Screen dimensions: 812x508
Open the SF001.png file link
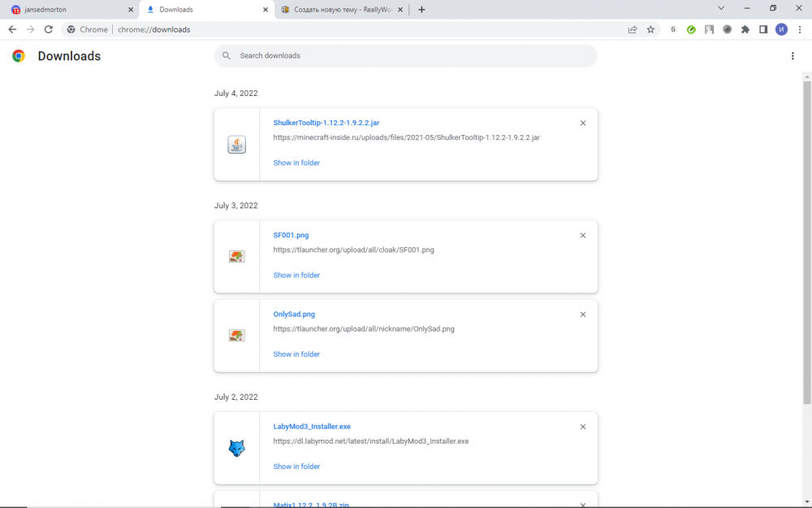[x=291, y=236]
